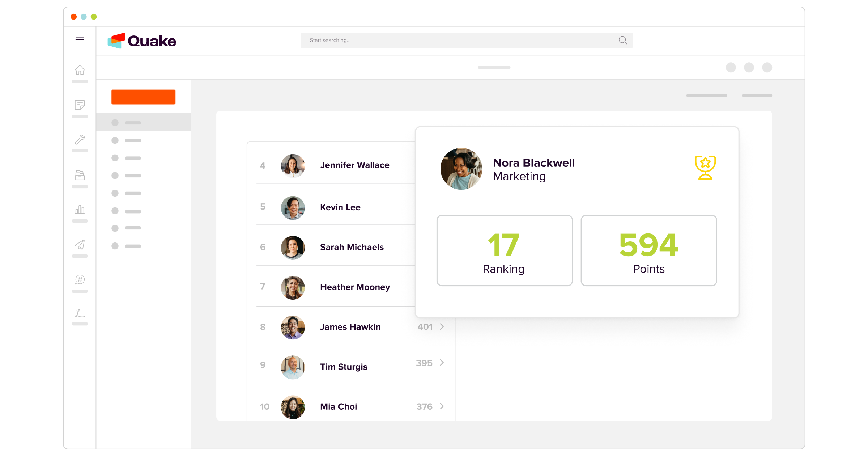This screenshot has height=456, width=868.
Task: Expand Mia Choi leaderboard entry
Action: click(x=442, y=406)
